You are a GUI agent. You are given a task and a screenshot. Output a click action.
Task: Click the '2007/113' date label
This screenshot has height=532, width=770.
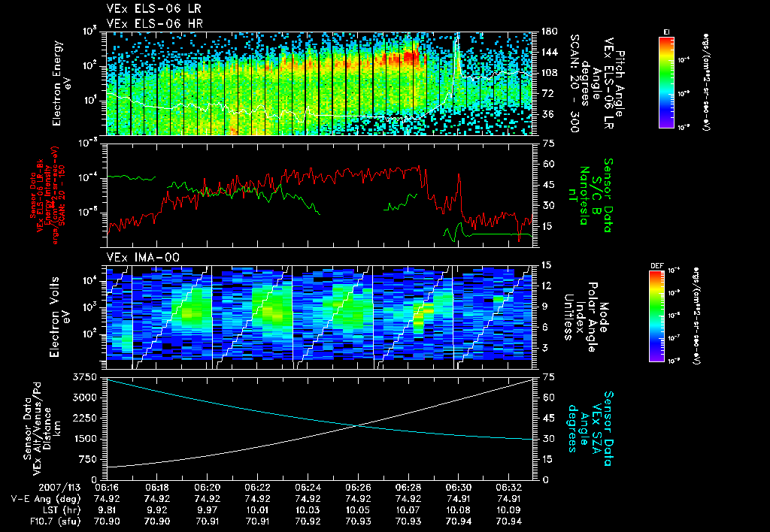click(59, 488)
